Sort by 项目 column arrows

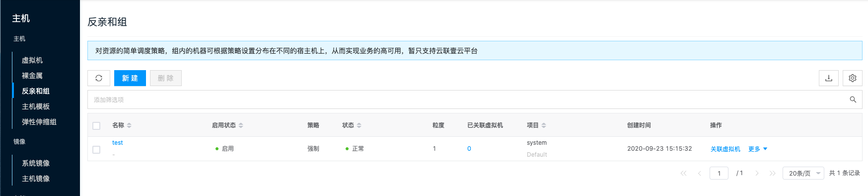(x=544, y=125)
